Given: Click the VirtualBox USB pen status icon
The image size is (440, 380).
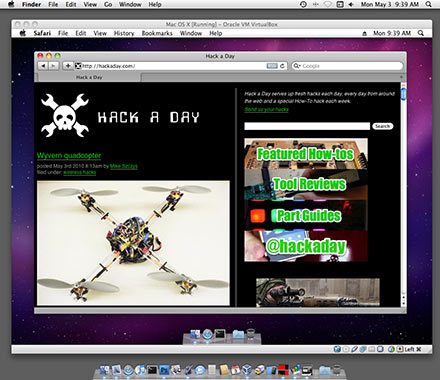Looking at the screenshot, I should (354, 349).
